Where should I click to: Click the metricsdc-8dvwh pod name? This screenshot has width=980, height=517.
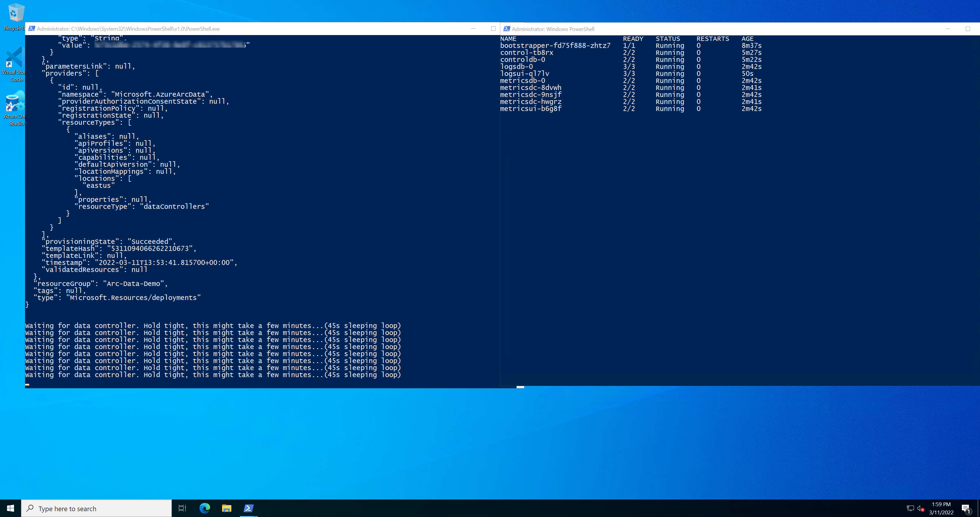coord(531,88)
